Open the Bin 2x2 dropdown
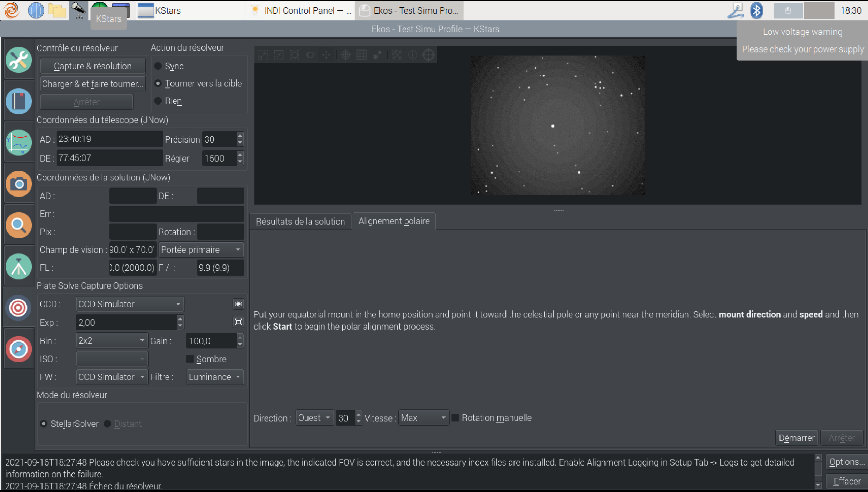This screenshot has height=492, width=868. coord(111,340)
